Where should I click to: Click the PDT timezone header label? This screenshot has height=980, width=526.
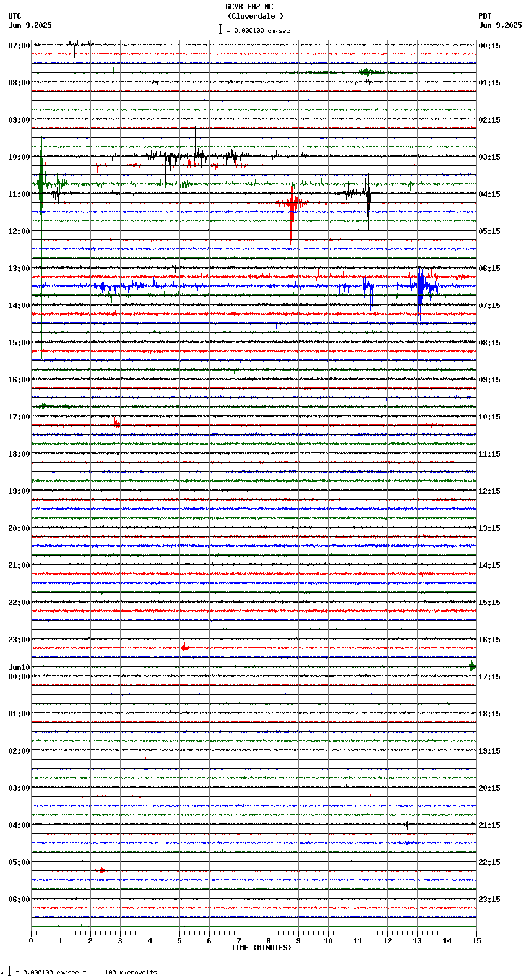[485, 16]
